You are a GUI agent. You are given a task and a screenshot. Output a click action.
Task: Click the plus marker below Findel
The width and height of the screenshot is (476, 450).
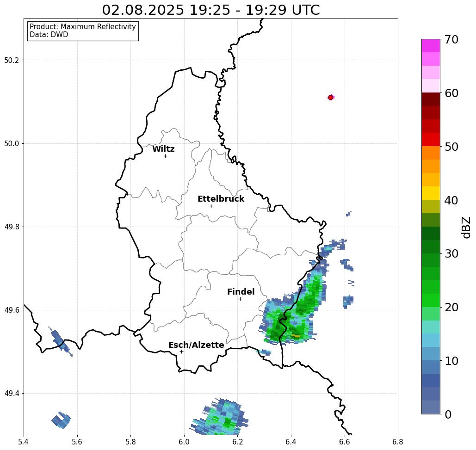click(x=240, y=299)
